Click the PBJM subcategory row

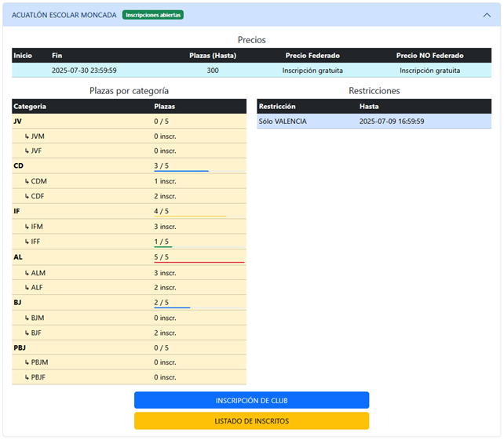pos(129,362)
